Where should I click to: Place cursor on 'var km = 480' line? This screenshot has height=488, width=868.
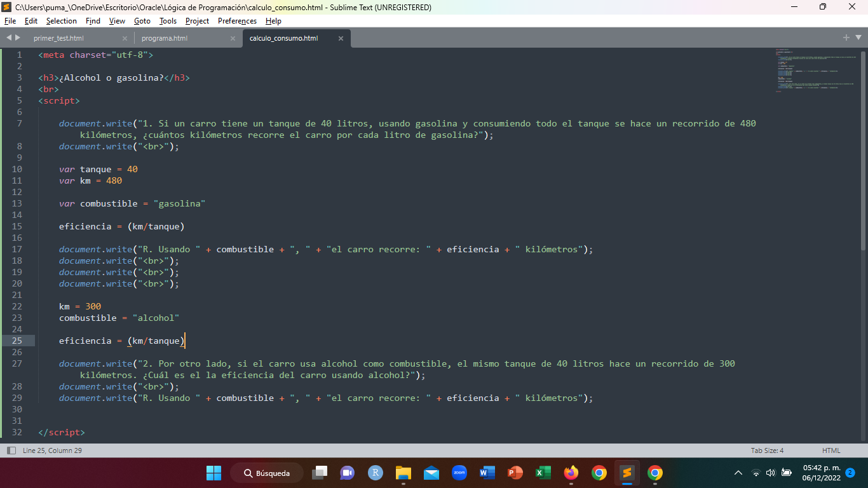click(x=91, y=180)
